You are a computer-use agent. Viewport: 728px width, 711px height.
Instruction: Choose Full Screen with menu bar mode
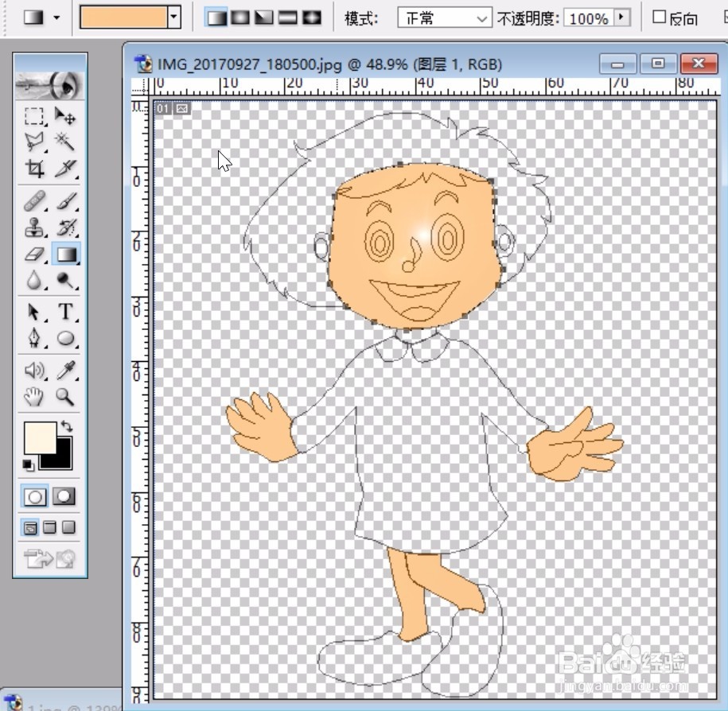[x=49, y=527]
